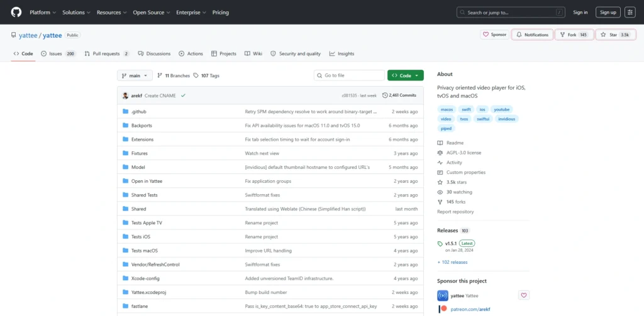Viewport: 644px width, 316px height.
Task: Open the Activity link in About
Action: click(450, 163)
